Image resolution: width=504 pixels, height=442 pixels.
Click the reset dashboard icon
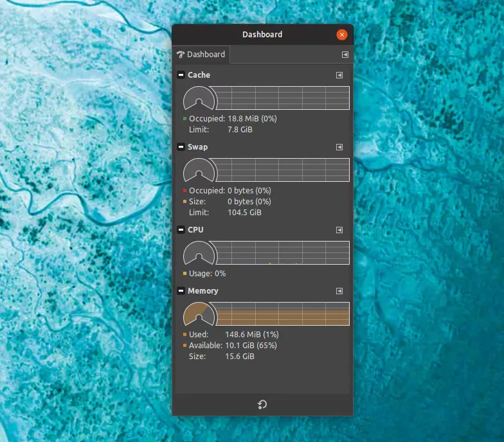(262, 405)
